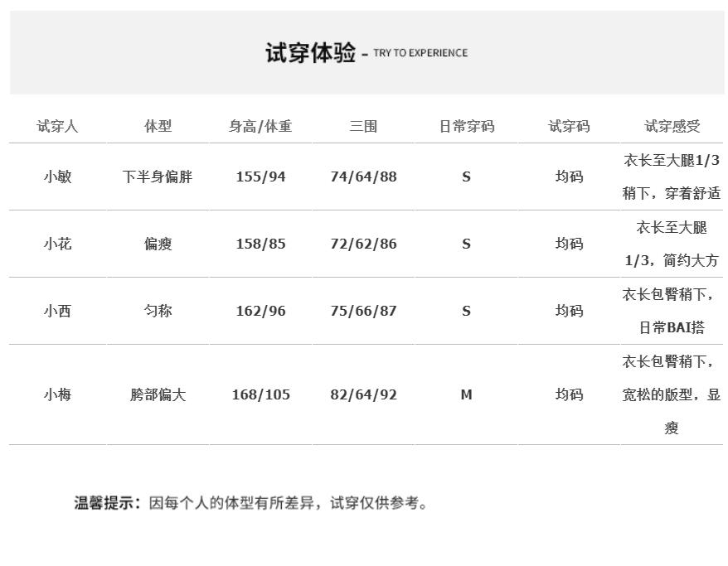Select the 体型 column header
Screen dimensions: 728x566
[158, 126]
